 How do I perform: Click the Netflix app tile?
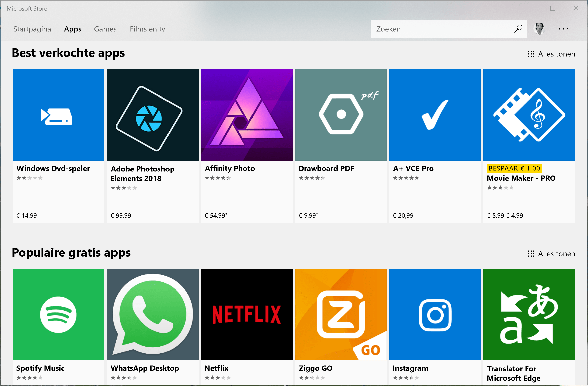pyautogui.click(x=246, y=314)
